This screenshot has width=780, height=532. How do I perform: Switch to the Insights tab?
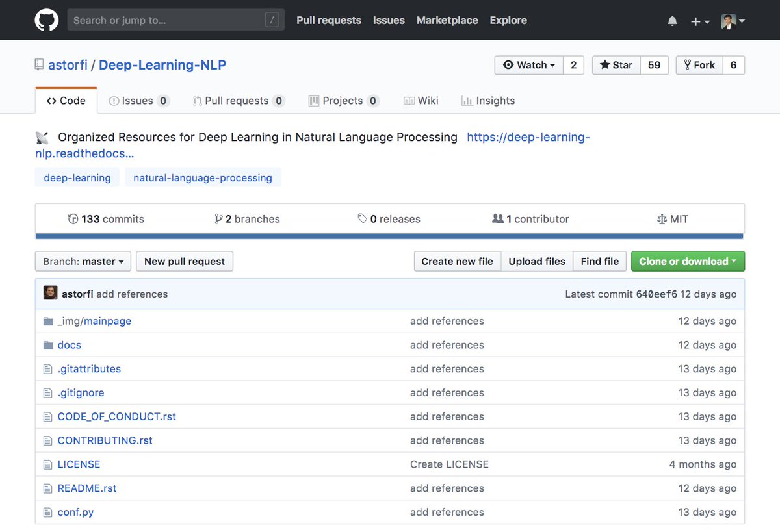pos(488,101)
